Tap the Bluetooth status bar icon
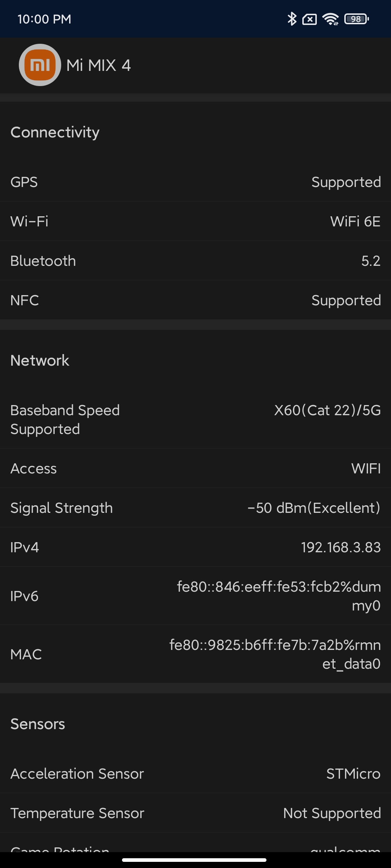 (x=292, y=19)
